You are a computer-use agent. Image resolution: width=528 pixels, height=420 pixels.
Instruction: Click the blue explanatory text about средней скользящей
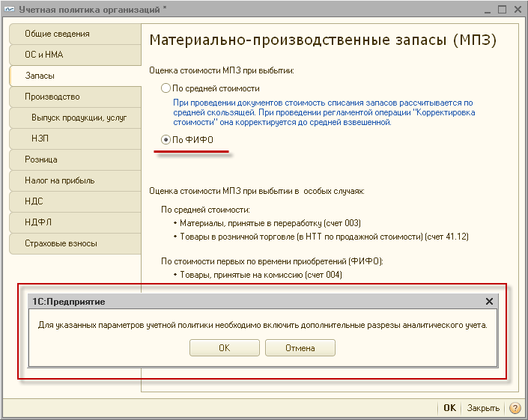(x=324, y=112)
